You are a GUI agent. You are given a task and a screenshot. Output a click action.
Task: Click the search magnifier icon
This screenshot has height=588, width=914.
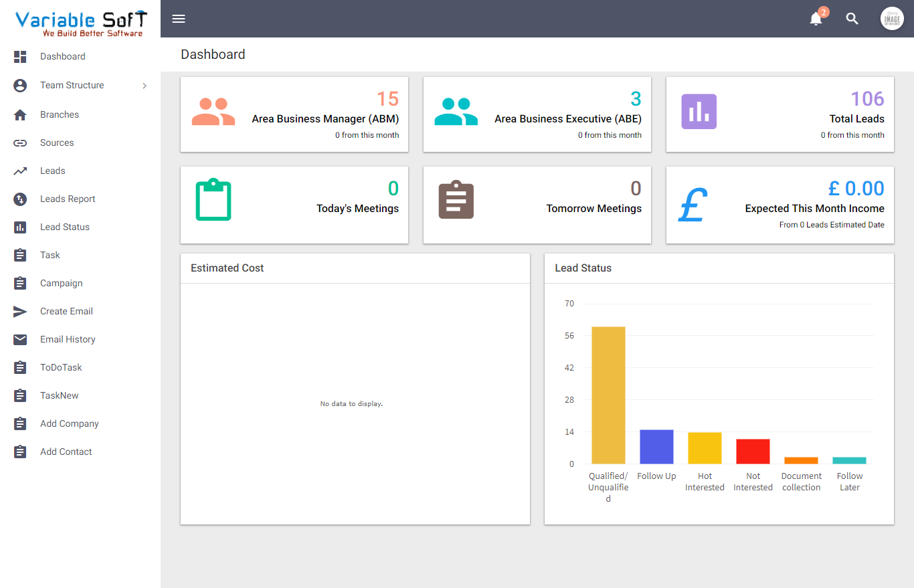[x=852, y=19]
